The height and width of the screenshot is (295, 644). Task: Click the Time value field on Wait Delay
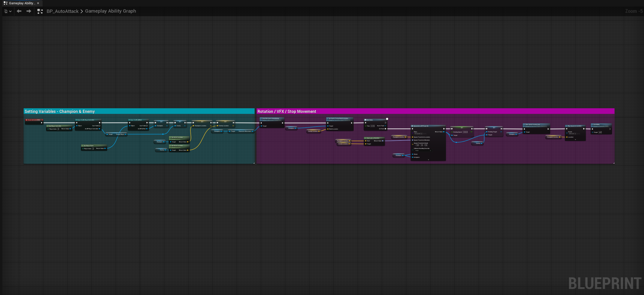pyautogui.click(x=372, y=126)
